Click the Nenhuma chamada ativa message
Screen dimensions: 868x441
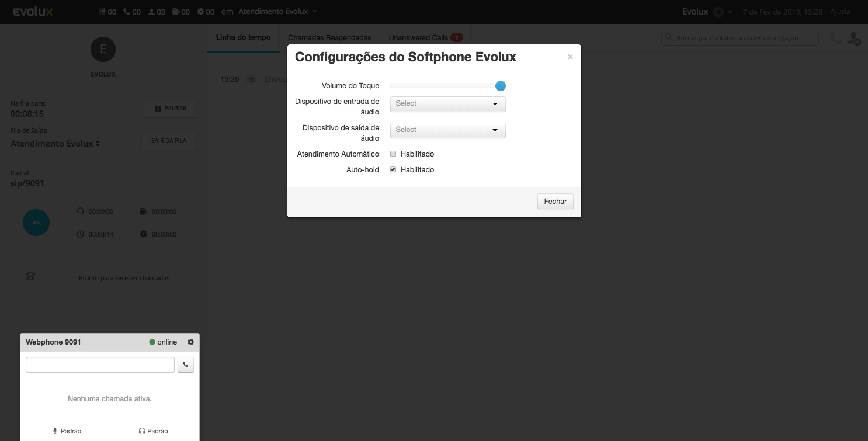[x=110, y=399]
